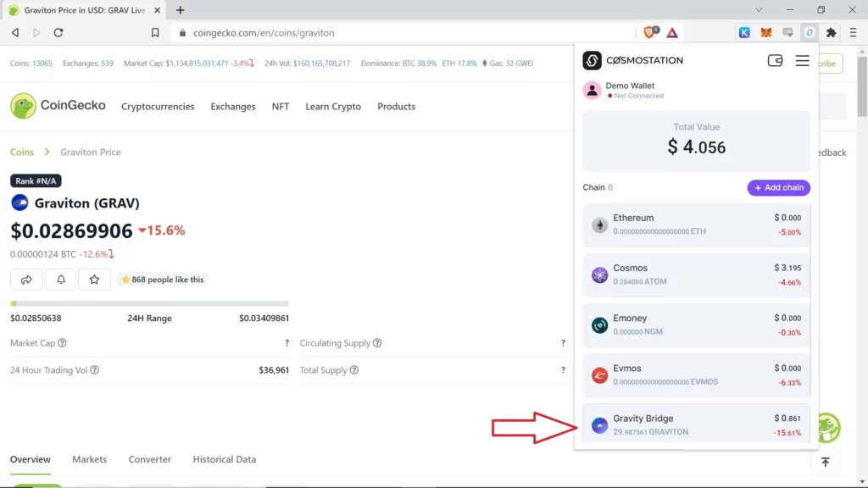This screenshot has height=488, width=868.
Task: Open the NFT menu
Action: coord(280,106)
